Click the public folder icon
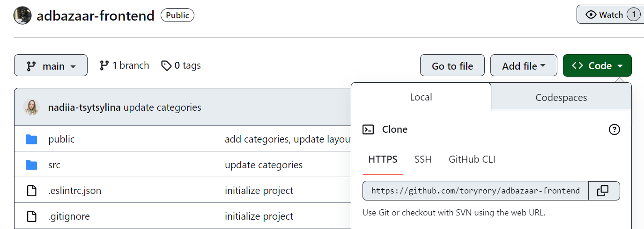This screenshot has height=229, width=644. (31, 139)
